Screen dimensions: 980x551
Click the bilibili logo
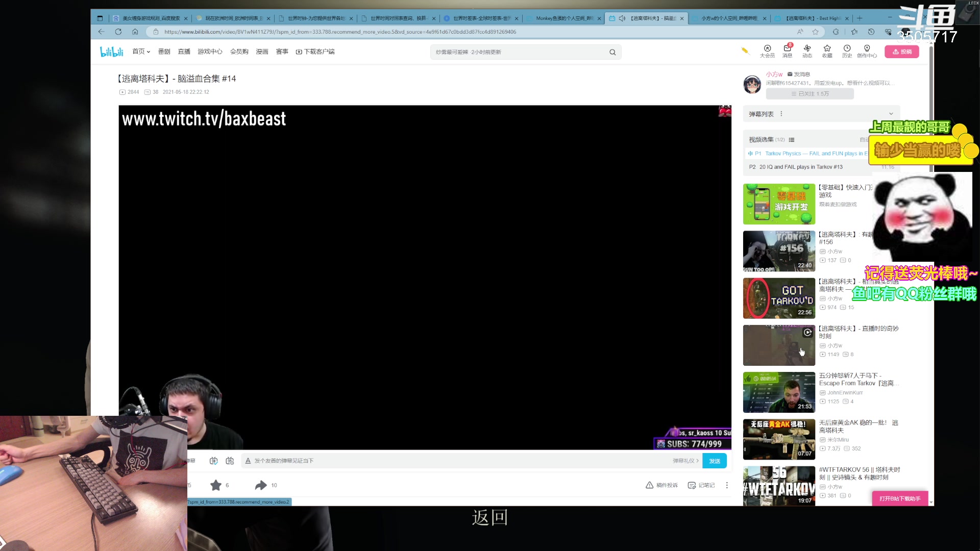coord(111,52)
